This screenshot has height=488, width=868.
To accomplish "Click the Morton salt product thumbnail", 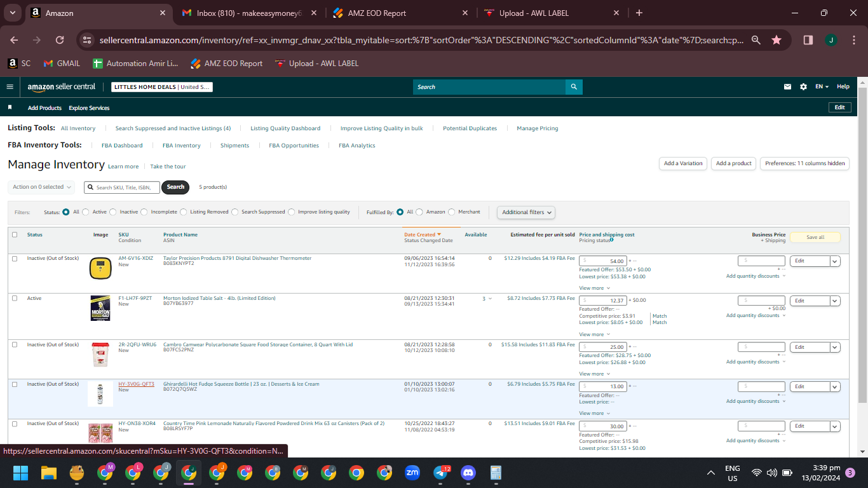I will [100, 308].
